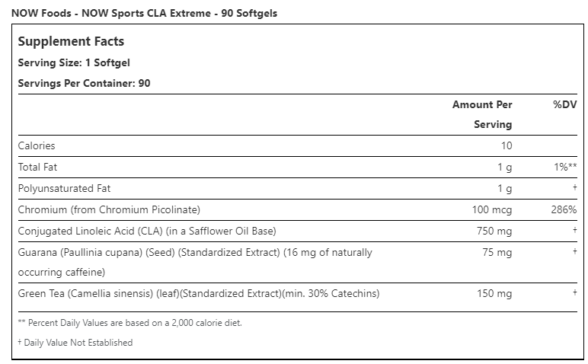The height and width of the screenshot is (364, 588).
Task: Click the Daily Value Not Established footnote
Action: 75,343
